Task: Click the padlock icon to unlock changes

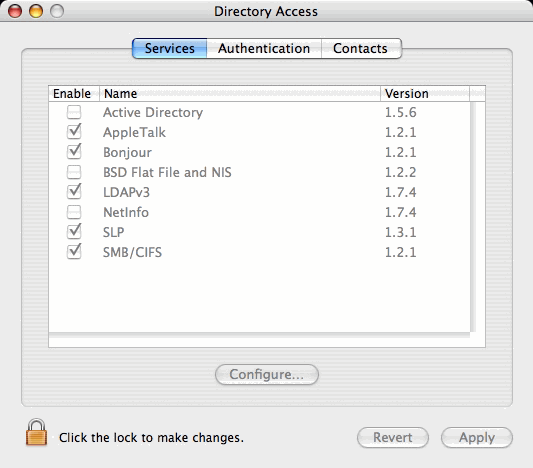Action: pyautogui.click(x=36, y=432)
